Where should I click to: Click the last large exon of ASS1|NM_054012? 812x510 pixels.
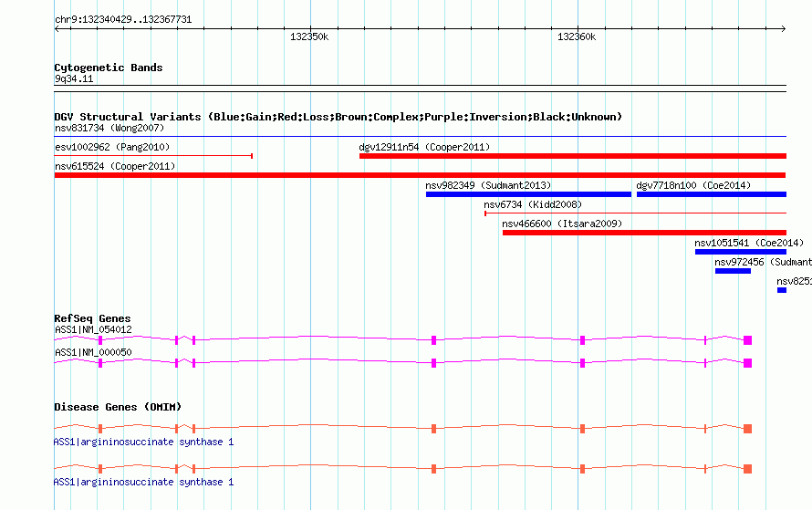(747, 340)
